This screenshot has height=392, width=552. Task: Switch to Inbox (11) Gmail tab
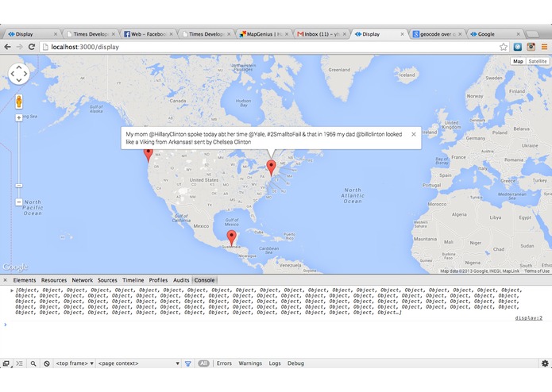(x=322, y=34)
